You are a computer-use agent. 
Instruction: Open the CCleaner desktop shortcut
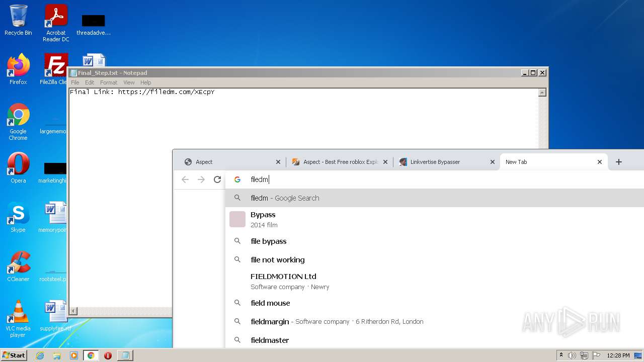[x=18, y=266]
